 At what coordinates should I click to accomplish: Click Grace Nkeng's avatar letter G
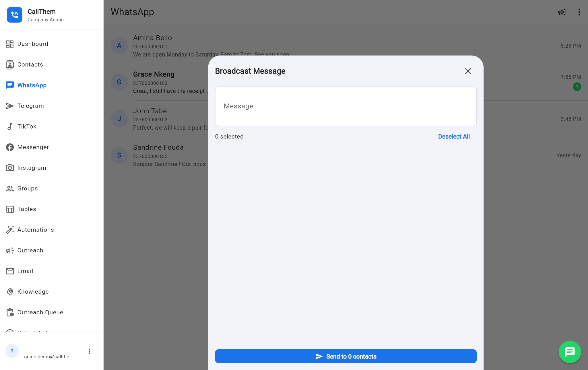[119, 82]
